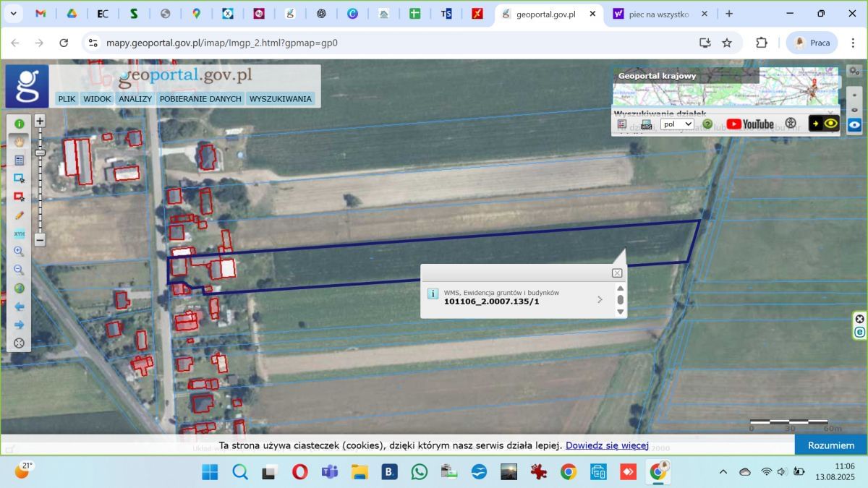The height and width of the screenshot is (488, 868).
Task: Bookmark this page with star icon
Action: [x=727, y=43]
